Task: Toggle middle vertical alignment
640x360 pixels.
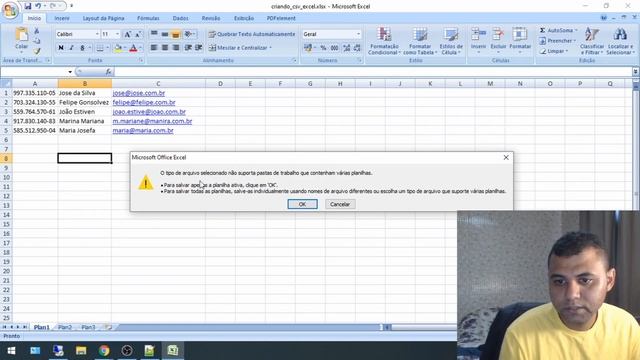Action: (x=165, y=34)
